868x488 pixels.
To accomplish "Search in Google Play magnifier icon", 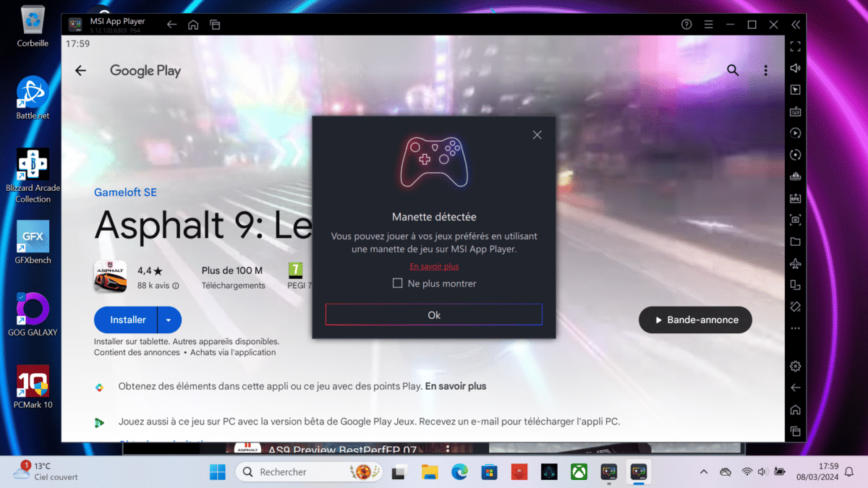I will pyautogui.click(x=733, y=71).
